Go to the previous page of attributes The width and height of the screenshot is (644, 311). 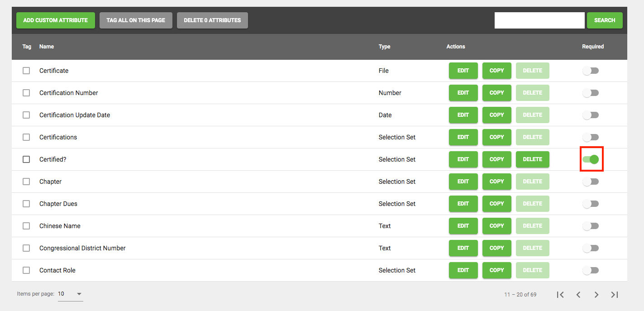[578, 295]
